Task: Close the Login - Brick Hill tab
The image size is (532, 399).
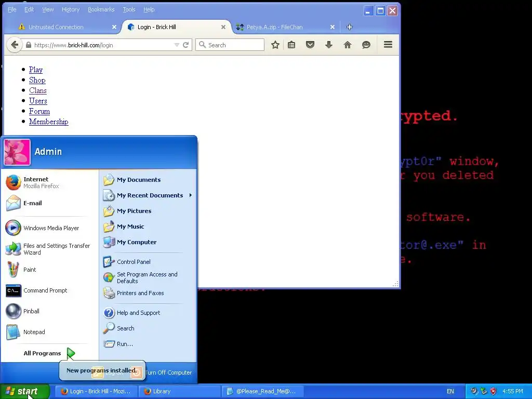Action: coord(223,27)
